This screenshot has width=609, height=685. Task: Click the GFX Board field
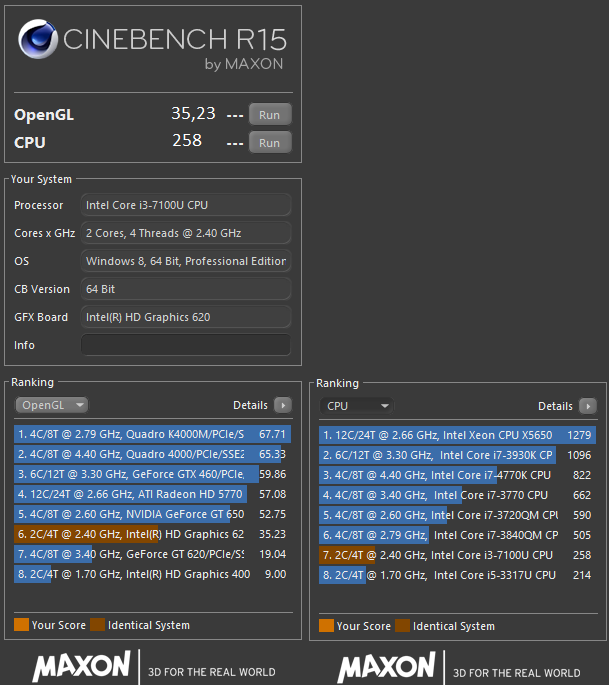click(x=186, y=317)
